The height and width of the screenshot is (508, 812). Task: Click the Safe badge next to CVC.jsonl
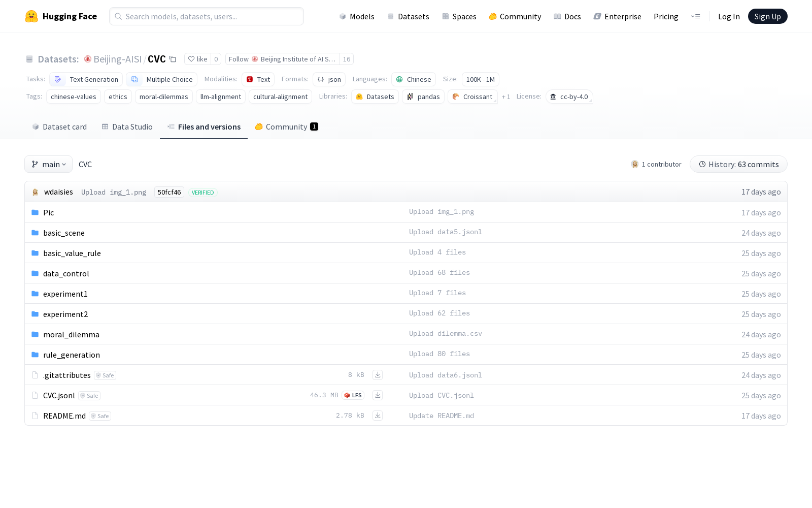[x=89, y=396]
